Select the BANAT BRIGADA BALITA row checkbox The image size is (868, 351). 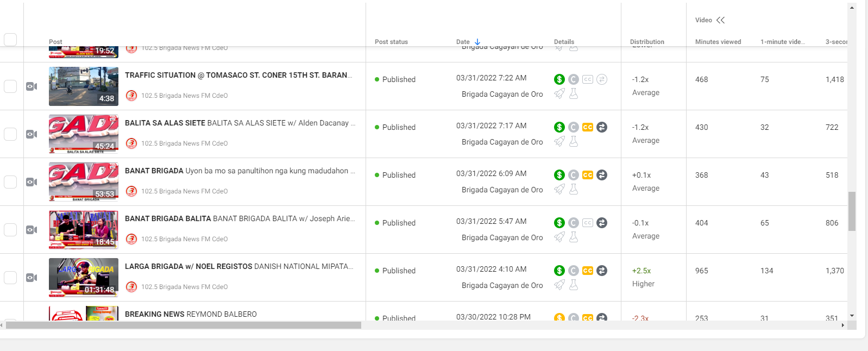pyautogui.click(x=10, y=230)
